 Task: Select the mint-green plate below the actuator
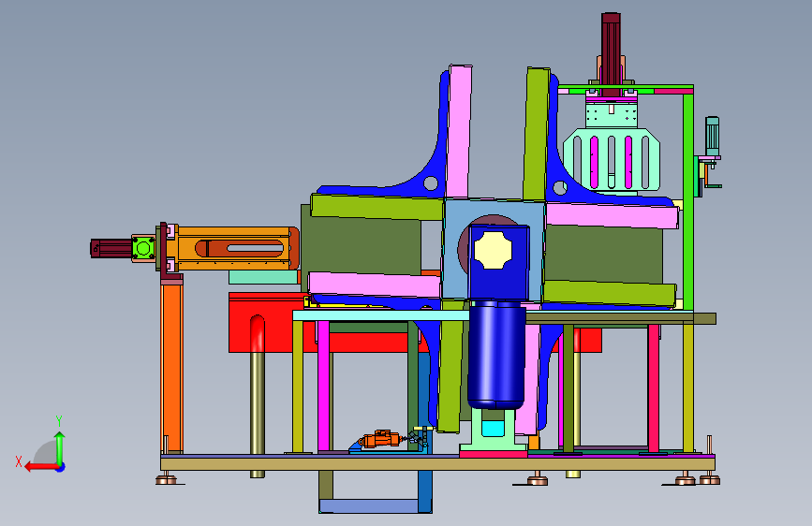[263, 277]
